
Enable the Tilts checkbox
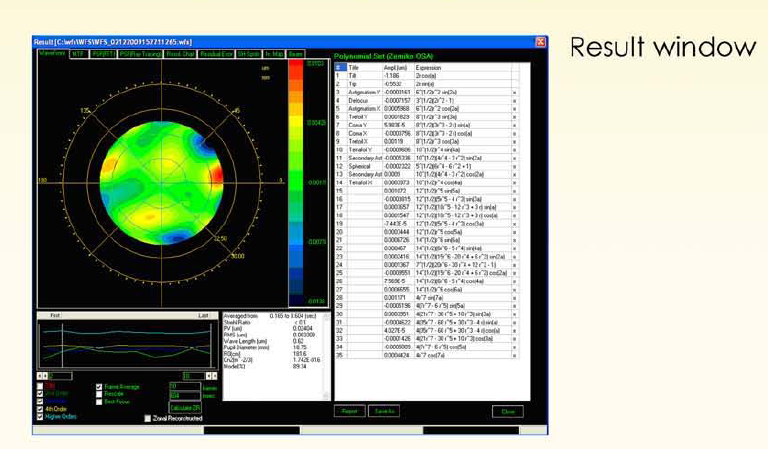tap(39, 384)
